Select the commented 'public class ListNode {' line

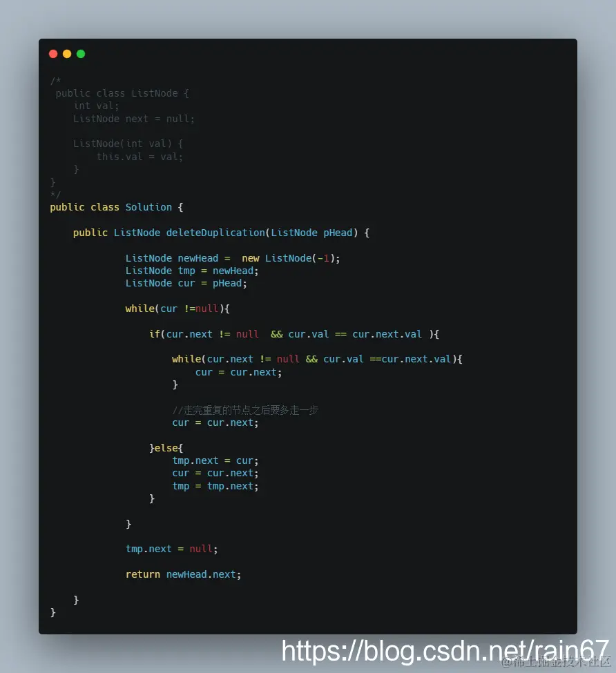coord(122,94)
